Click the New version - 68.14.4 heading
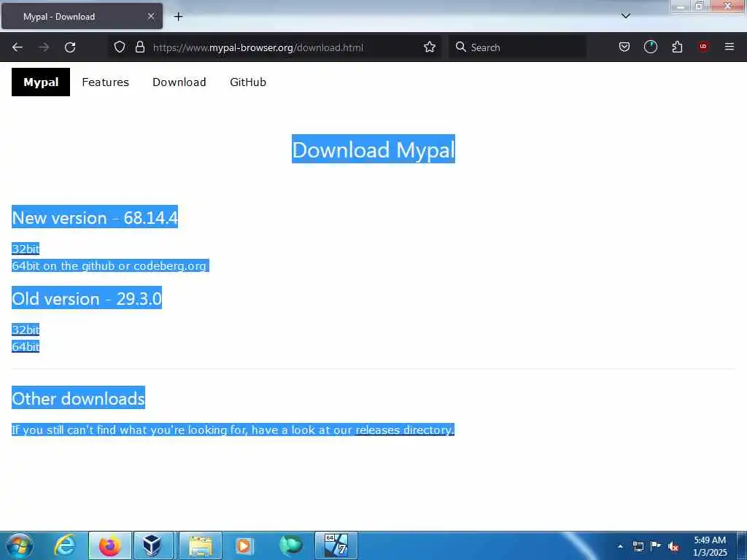747x560 pixels. (95, 217)
